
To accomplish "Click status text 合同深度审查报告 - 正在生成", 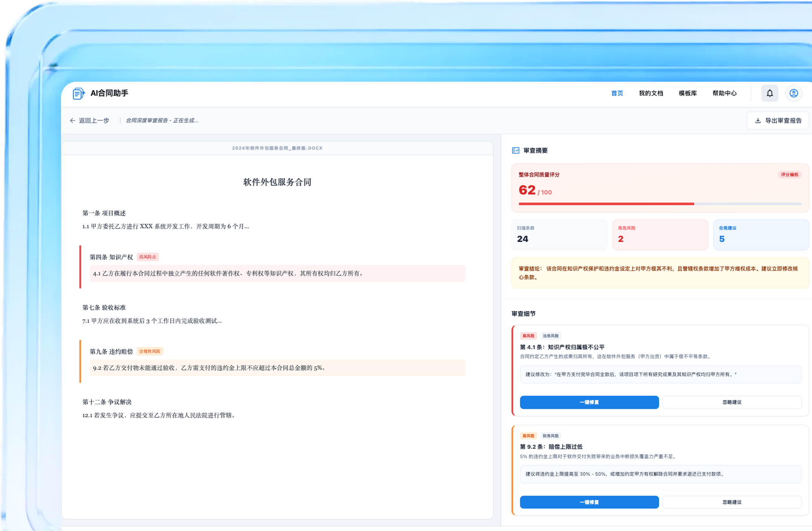I will pyautogui.click(x=162, y=121).
